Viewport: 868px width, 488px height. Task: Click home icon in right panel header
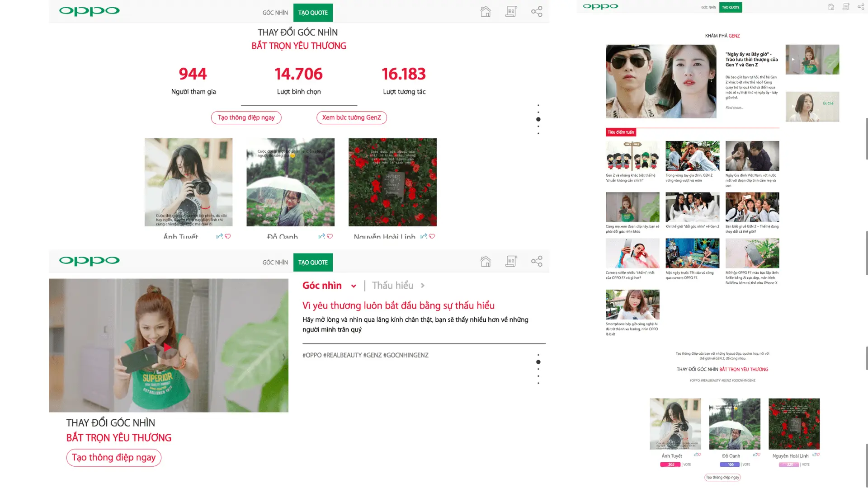(831, 7)
